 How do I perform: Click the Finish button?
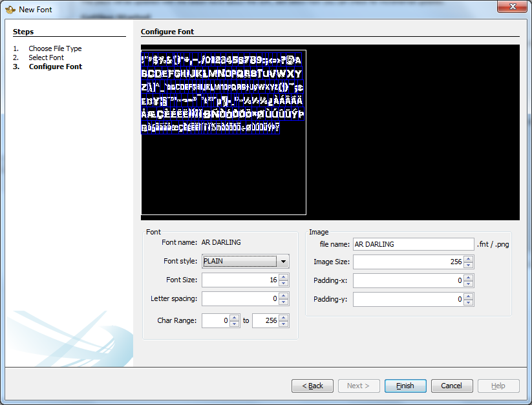pyautogui.click(x=405, y=386)
